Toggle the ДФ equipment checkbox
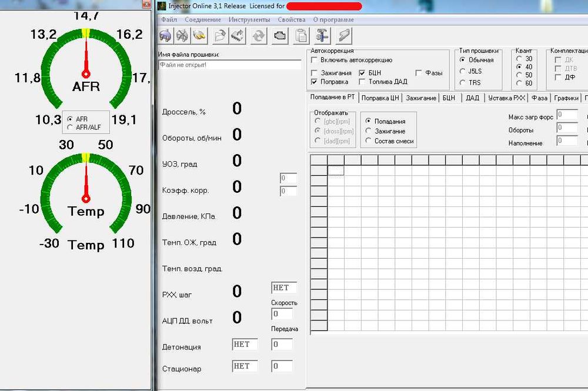588x391 pixels. 558,77
